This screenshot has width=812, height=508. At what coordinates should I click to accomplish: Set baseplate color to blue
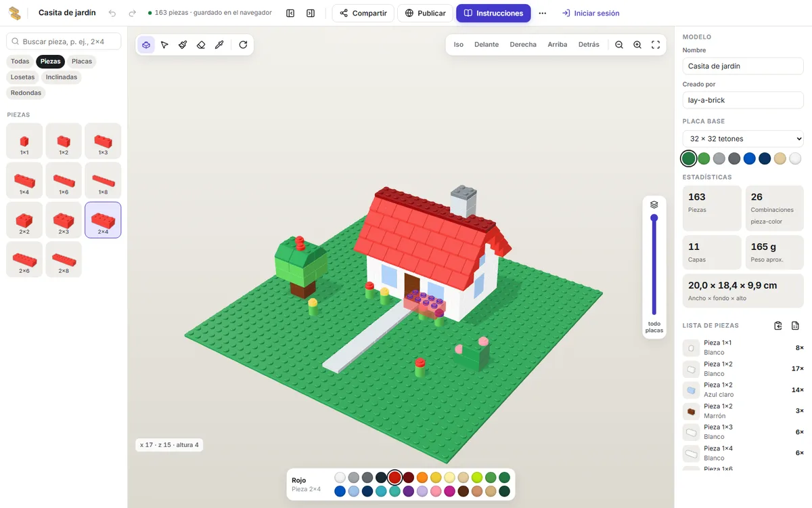coord(750,158)
